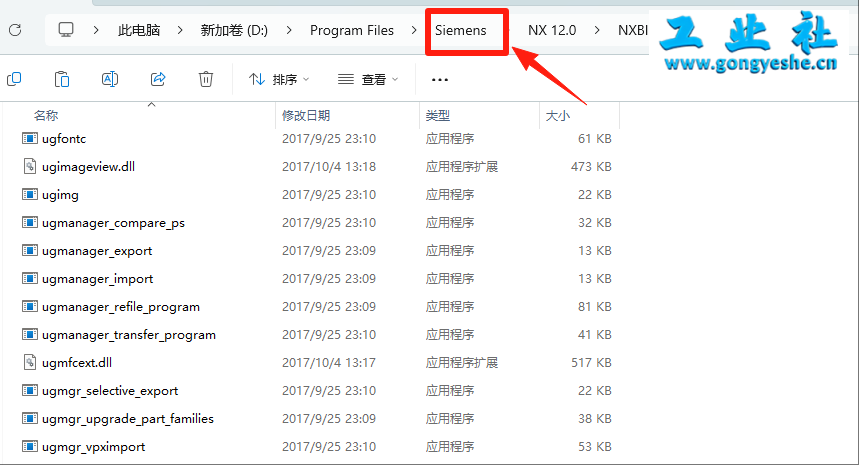Image resolution: width=859 pixels, height=465 pixels.
Task: Expand chevron after 新加卷 (D:)
Action: click(289, 30)
